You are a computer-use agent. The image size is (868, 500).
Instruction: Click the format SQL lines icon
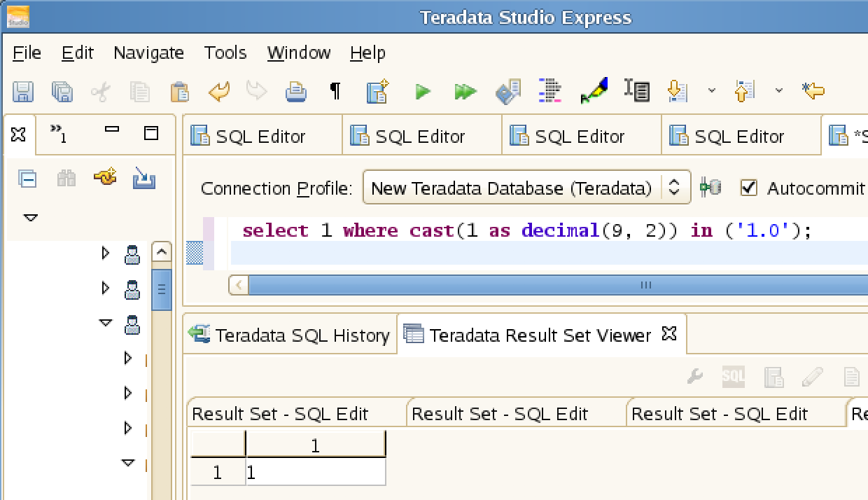pyautogui.click(x=551, y=90)
